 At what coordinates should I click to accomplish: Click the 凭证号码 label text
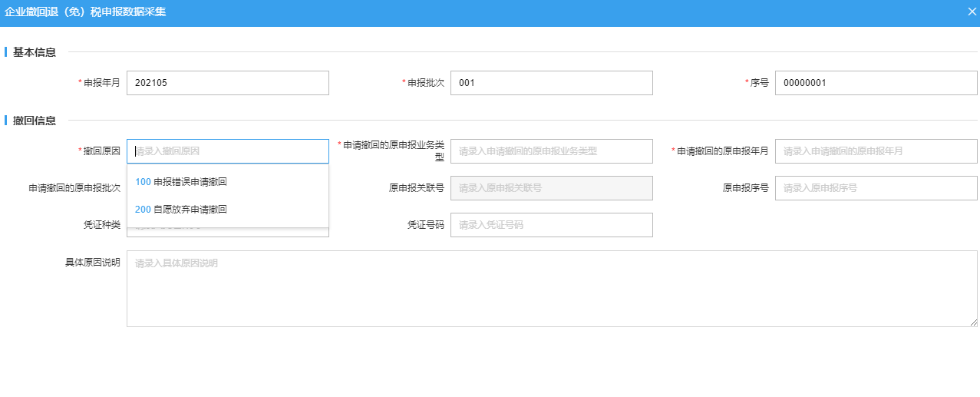(425, 225)
